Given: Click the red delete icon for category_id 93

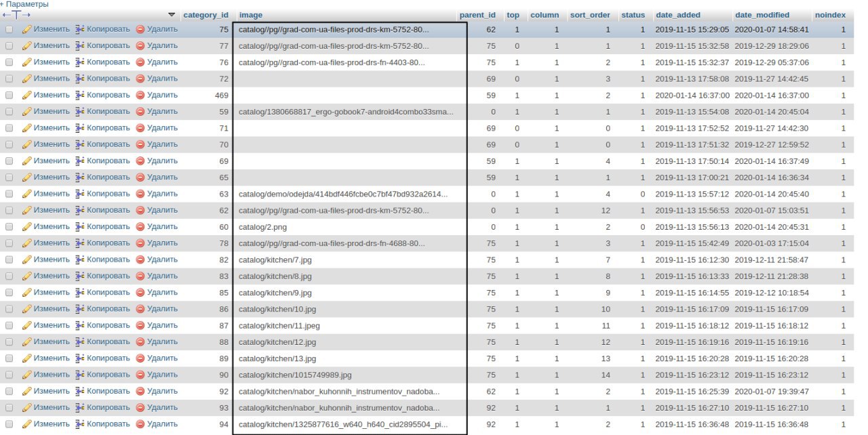Looking at the screenshot, I should [140, 407].
